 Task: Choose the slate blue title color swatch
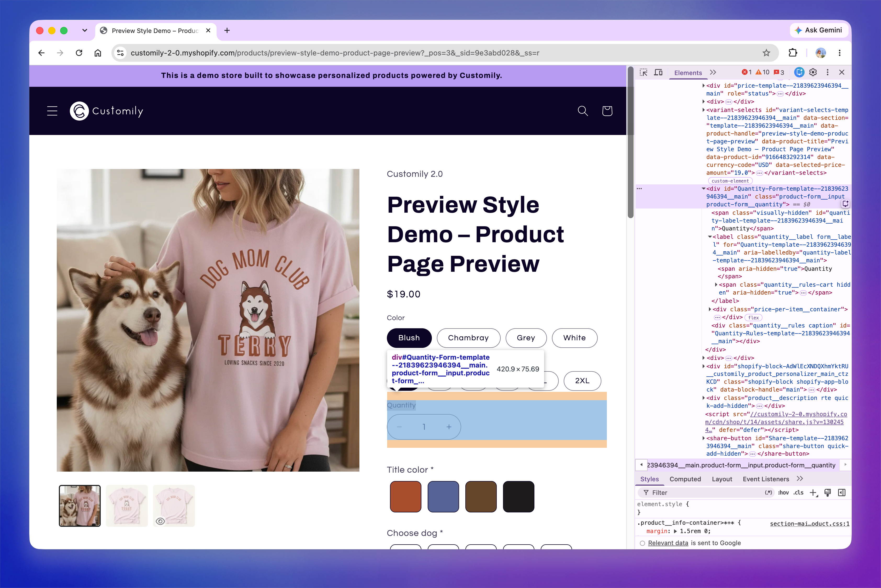(443, 497)
